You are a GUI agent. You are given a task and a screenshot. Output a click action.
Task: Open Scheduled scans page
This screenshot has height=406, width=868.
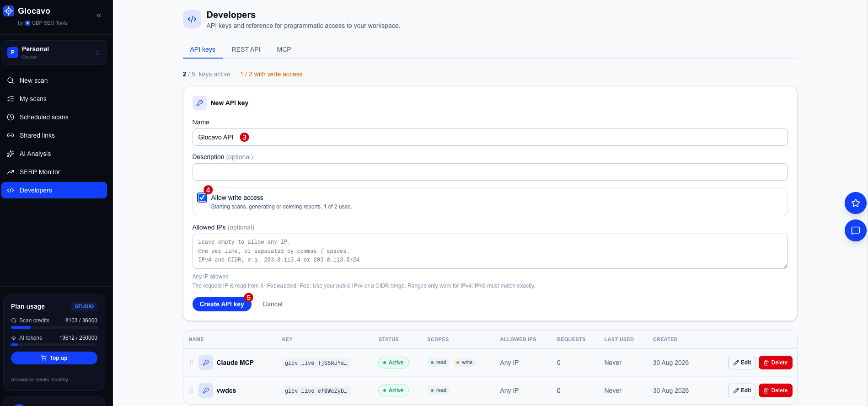point(54,117)
